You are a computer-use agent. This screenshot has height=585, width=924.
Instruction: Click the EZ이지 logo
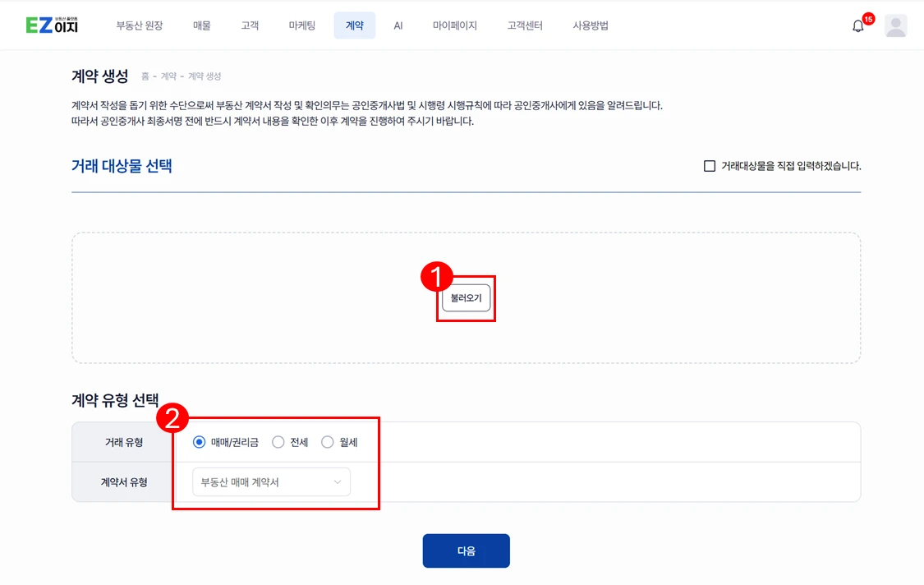(52, 25)
